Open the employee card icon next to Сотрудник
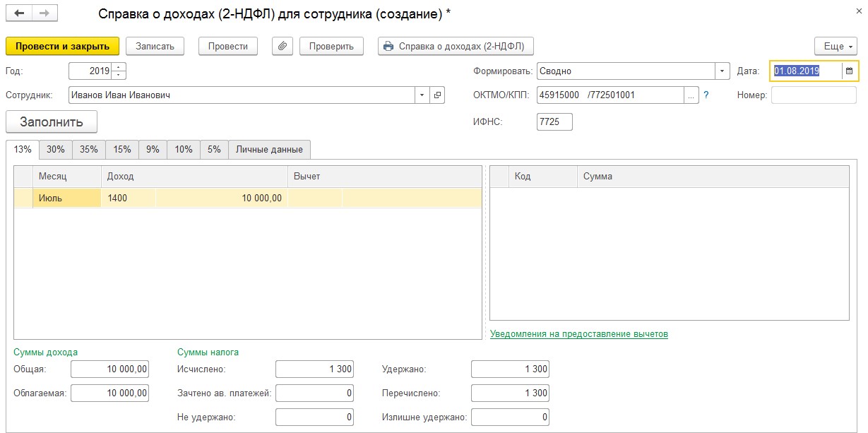The height and width of the screenshot is (433, 868). click(x=437, y=95)
